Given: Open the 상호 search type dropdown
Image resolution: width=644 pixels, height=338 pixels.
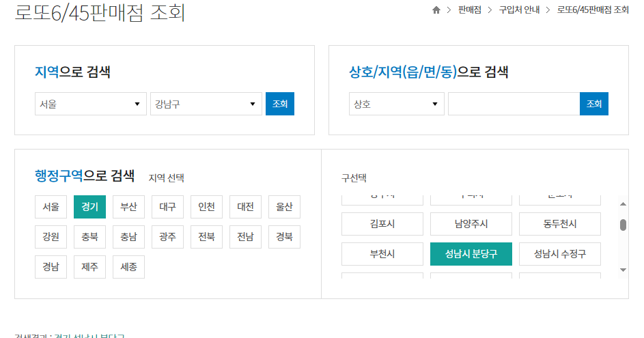Looking at the screenshot, I should pyautogui.click(x=396, y=104).
